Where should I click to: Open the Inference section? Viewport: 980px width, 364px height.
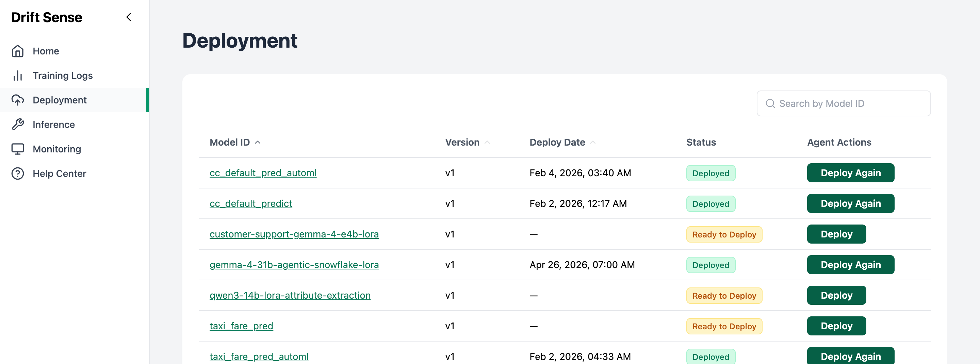pyautogui.click(x=75, y=125)
